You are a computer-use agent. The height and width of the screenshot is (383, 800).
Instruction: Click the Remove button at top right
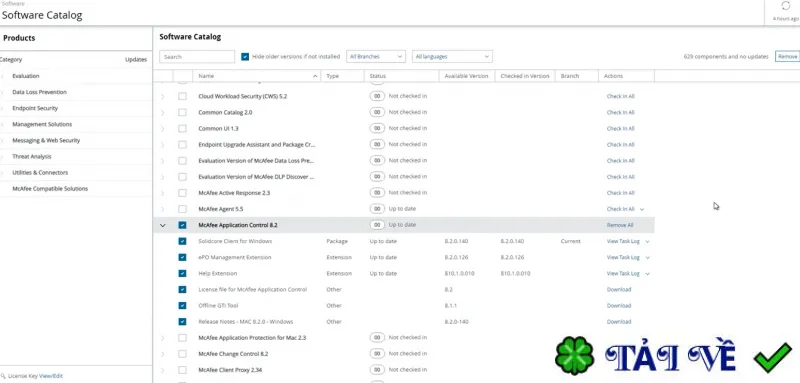tap(787, 57)
